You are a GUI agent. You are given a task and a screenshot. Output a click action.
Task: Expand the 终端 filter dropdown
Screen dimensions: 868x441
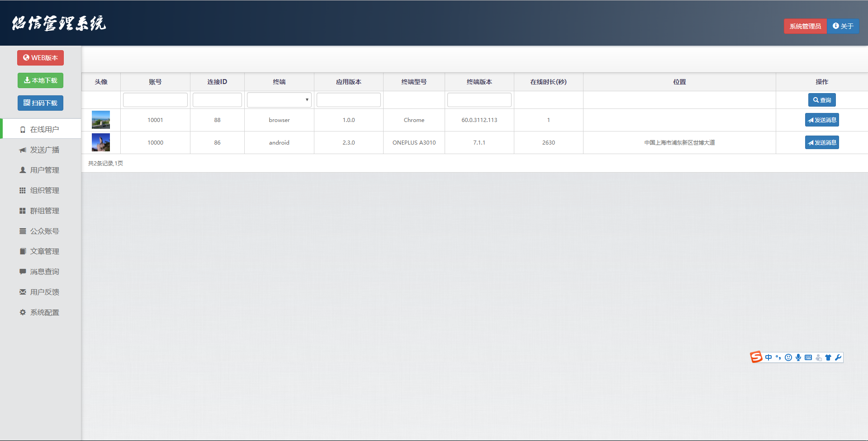(x=279, y=100)
